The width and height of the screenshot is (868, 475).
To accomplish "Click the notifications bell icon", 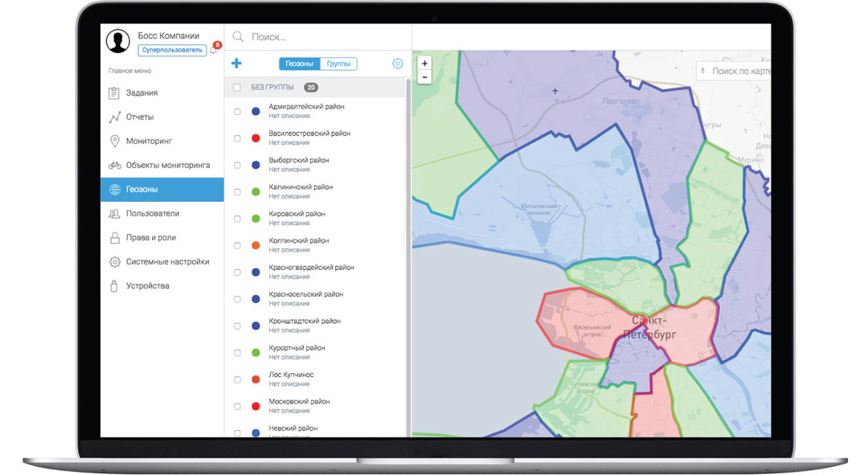I will 214,50.
